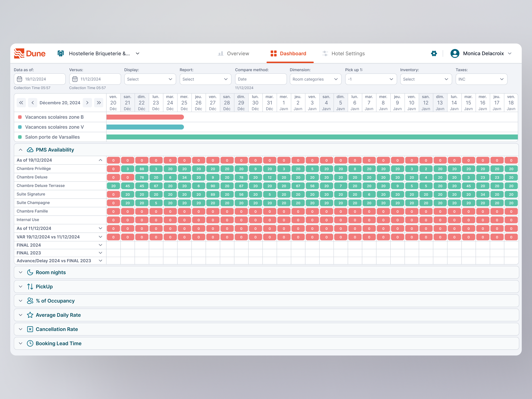Open the Dimension dropdown
The height and width of the screenshot is (399, 532).
click(315, 79)
